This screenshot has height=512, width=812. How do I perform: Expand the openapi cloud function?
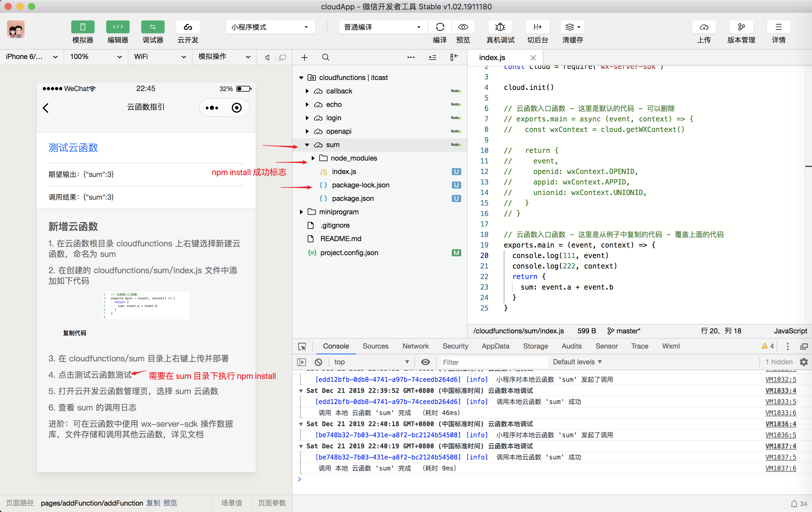[x=307, y=131]
